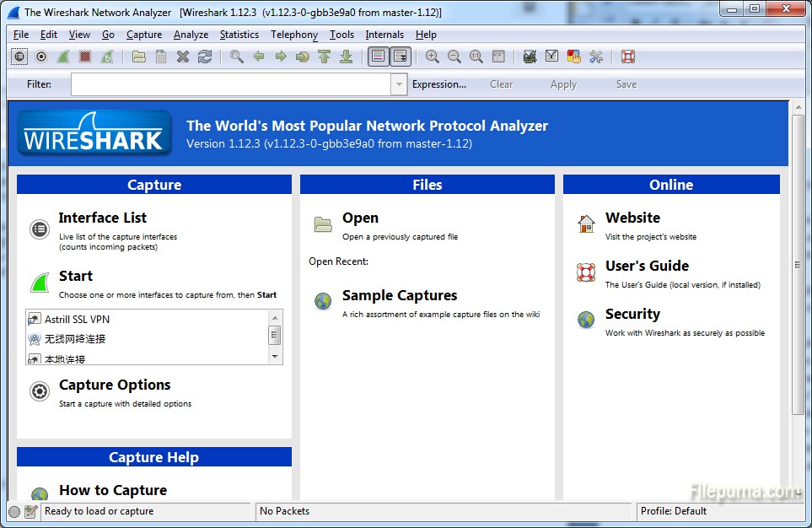This screenshot has width=812, height=528.
Task: Open coloring rules from the toolbar
Action: [573, 57]
